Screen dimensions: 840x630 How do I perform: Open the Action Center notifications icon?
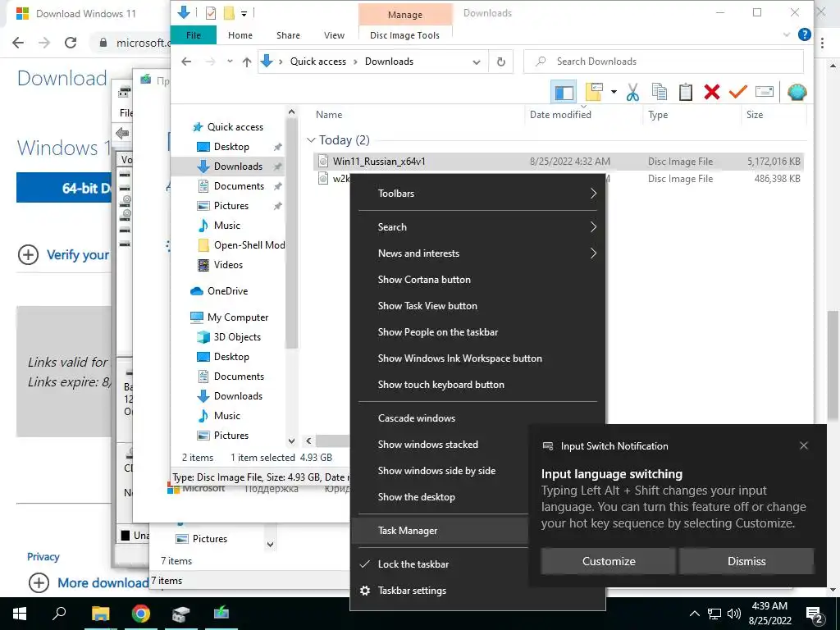pyautogui.click(x=815, y=614)
